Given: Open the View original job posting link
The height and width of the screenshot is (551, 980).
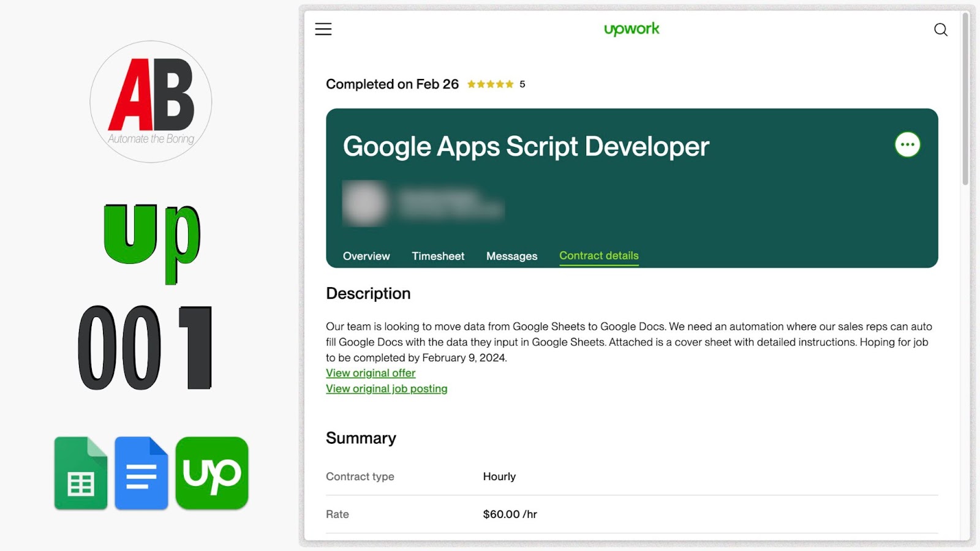Looking at the screenshot, I should click(x=386, y=389).
